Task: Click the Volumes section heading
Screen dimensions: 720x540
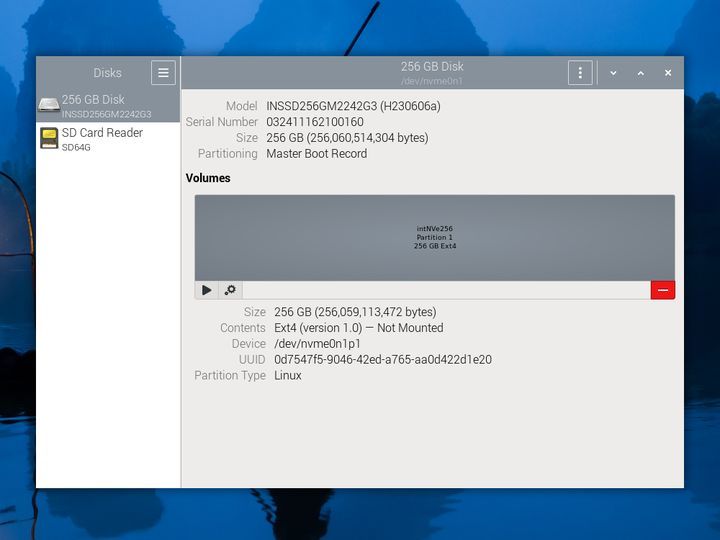Action: click(208, 178)
